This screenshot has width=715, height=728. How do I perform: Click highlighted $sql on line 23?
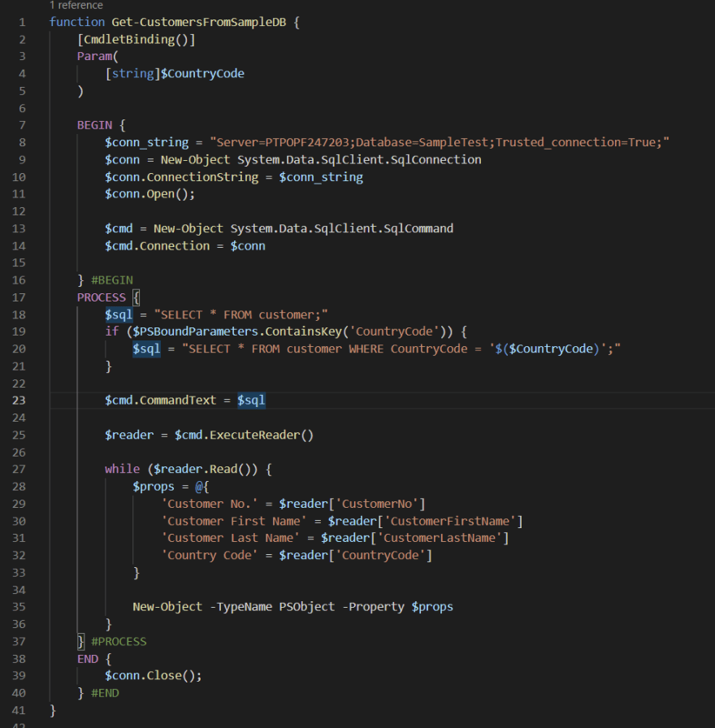(251, 401)
